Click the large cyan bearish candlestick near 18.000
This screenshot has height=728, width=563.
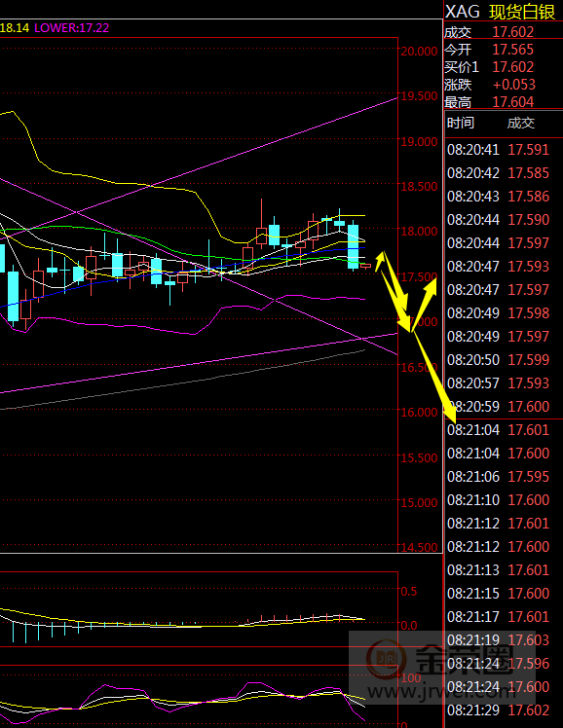tap(354, 246)
